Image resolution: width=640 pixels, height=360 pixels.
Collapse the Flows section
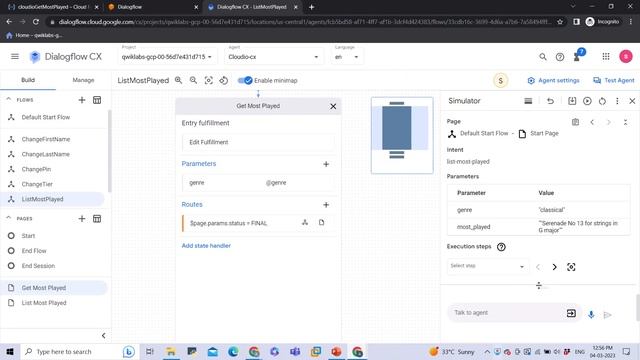[x=9, y=99]
